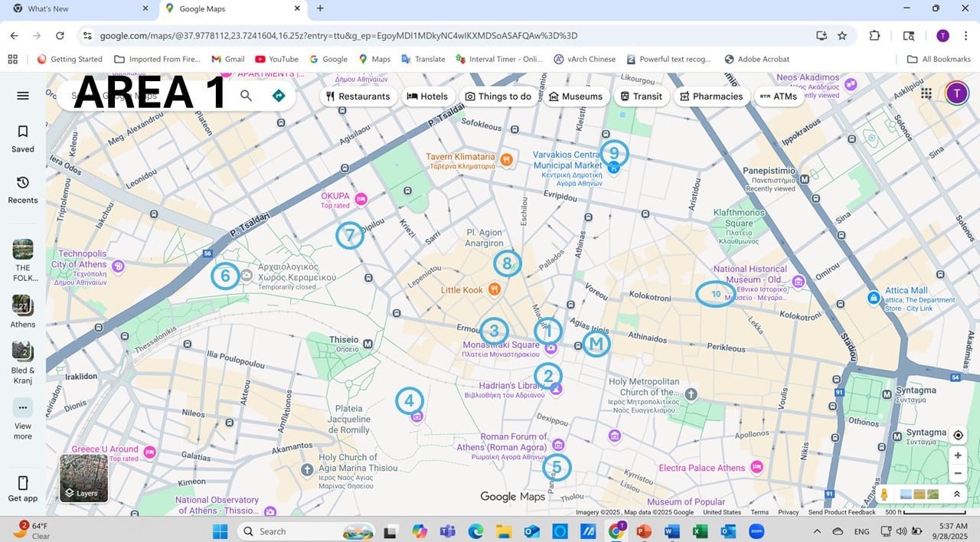Click the OKUPA hotel pin
Image resolution: width=980 pixels, height=542 pixels.
(x=361, y=199)
